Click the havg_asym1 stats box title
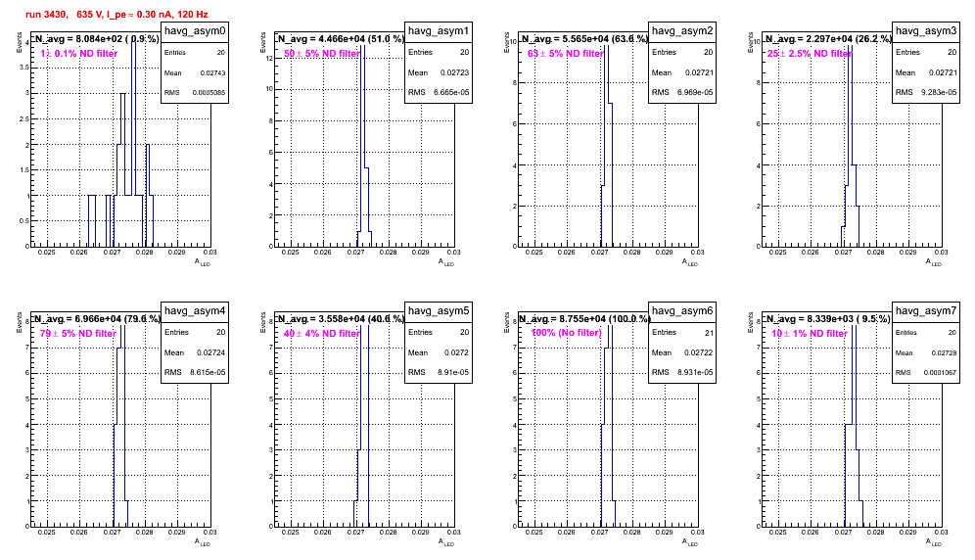This screenshot has height=560, width=975. (x=439, y=31)
